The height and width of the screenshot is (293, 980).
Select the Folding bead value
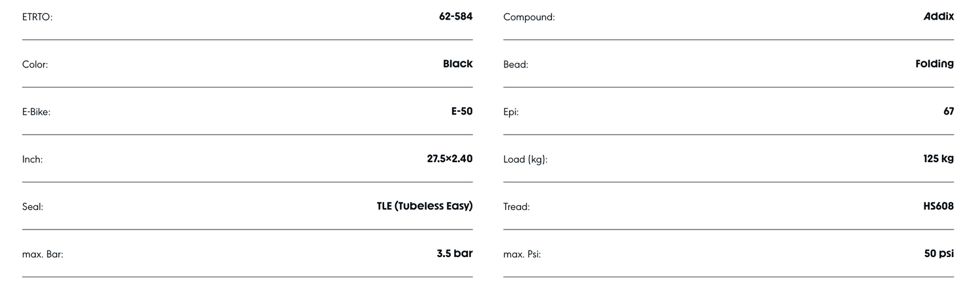click(934, 64)
